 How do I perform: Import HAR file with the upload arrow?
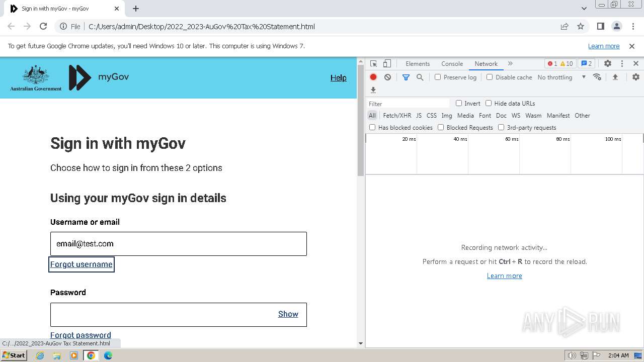615,77
